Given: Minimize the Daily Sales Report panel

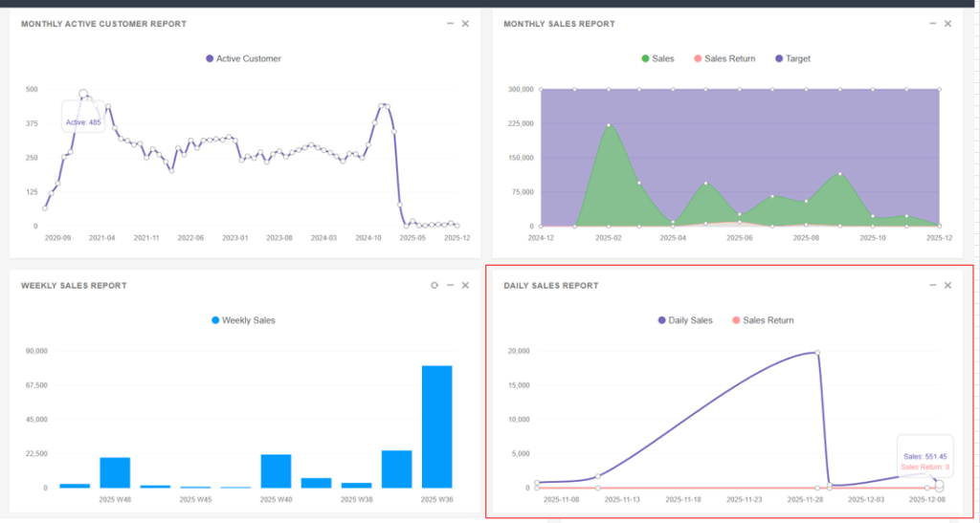Looking at the screenshot, I should [x=932, y=285].
